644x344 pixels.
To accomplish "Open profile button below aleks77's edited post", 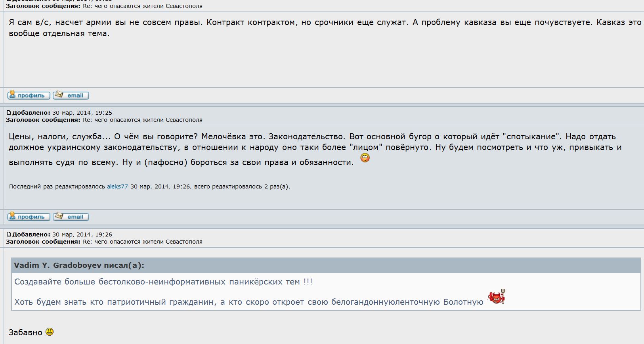I will click(29, 217).
